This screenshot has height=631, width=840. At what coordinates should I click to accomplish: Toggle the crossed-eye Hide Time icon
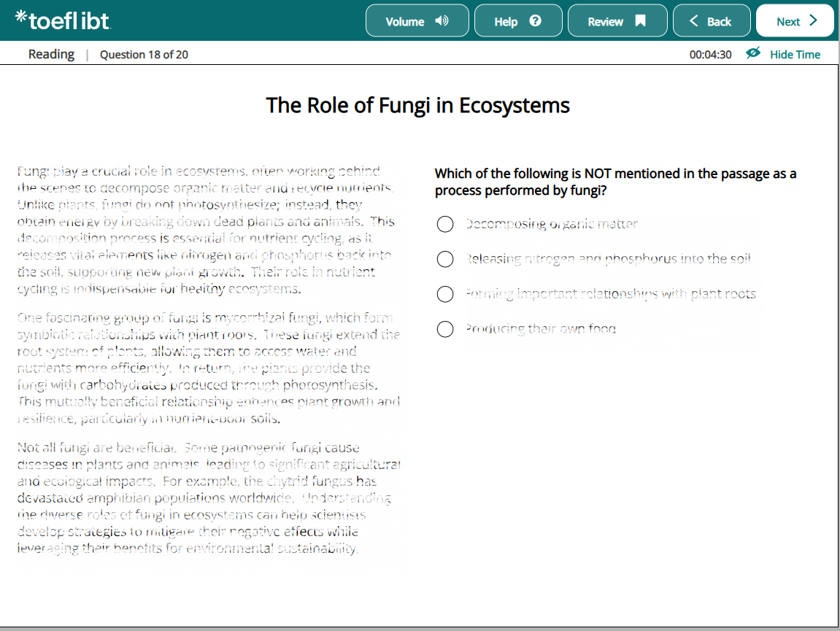click(753, 54)
